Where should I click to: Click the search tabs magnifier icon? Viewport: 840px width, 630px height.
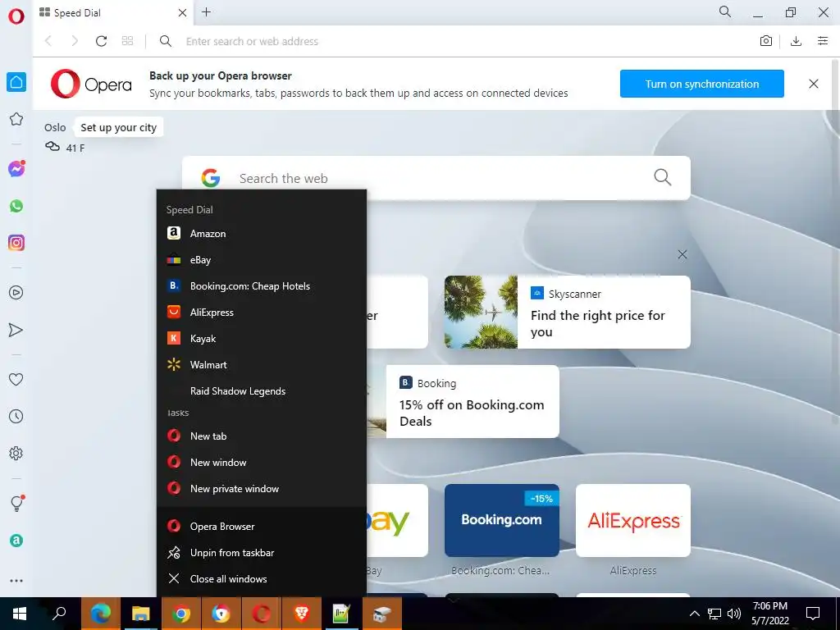pyautogui.click(x=725, y=11)
